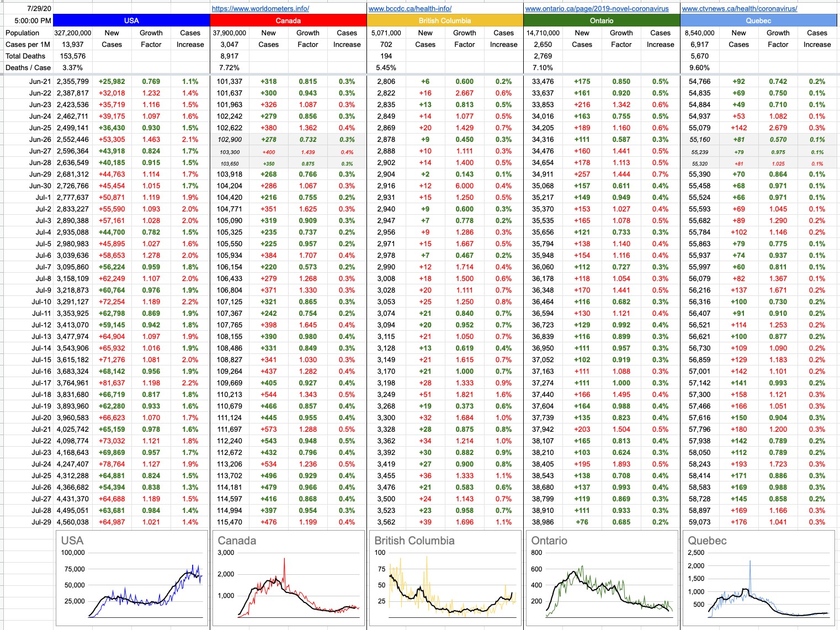The image size is (840, 630).
Task: Select the green Ontario header cell
Action: (602, 20)
